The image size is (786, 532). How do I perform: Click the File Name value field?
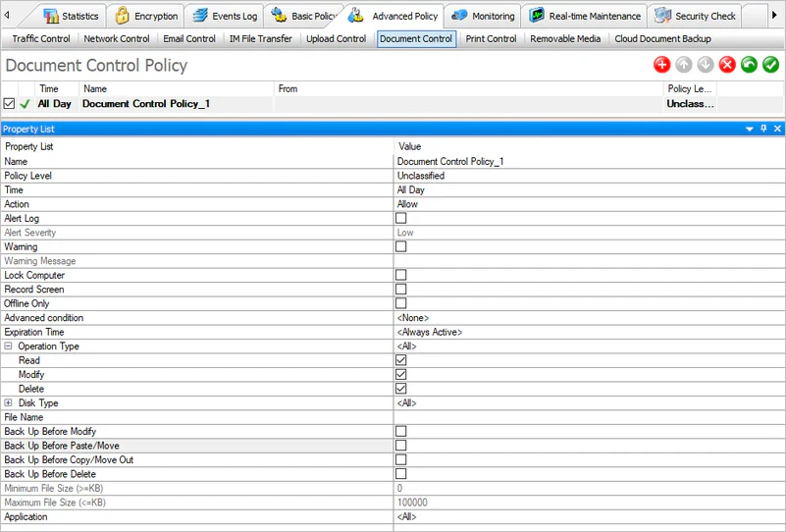pyautogui.click(x=589, y=417)
